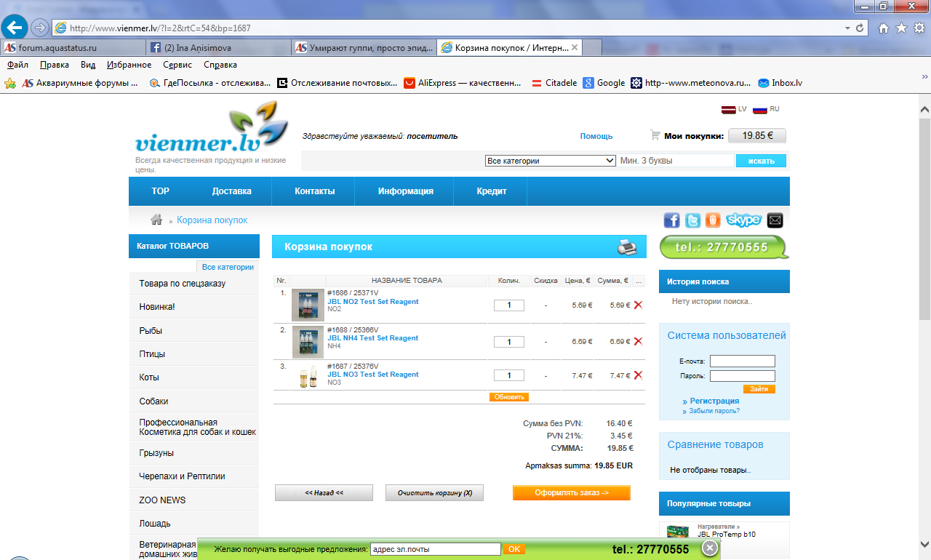Share via Twitter icon
The height and width of the screenshot is (560, 931).
pyautogui.click(x=692, y=220)
